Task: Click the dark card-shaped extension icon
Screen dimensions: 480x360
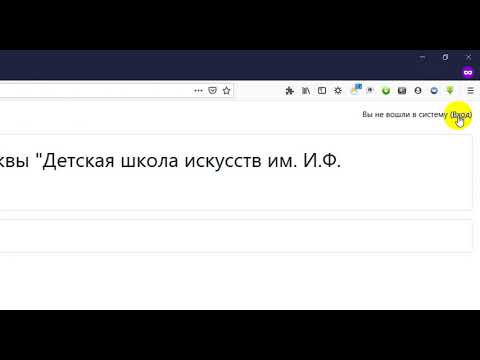Action: pyautogui.click(x=402, y=91)
